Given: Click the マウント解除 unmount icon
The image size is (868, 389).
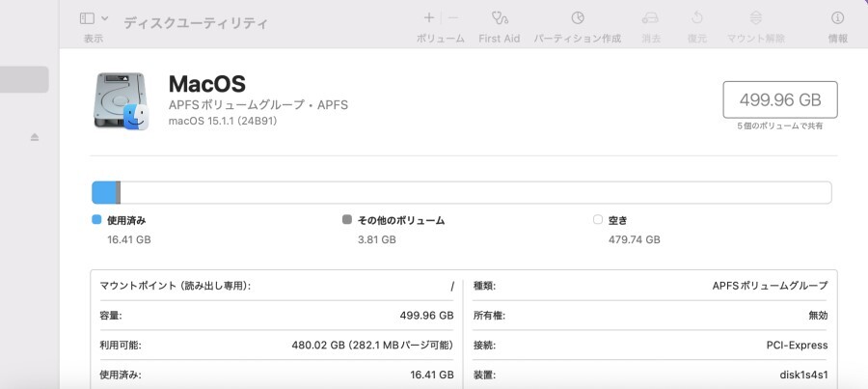Looking at the screenshot, I should tap(755, 17).
